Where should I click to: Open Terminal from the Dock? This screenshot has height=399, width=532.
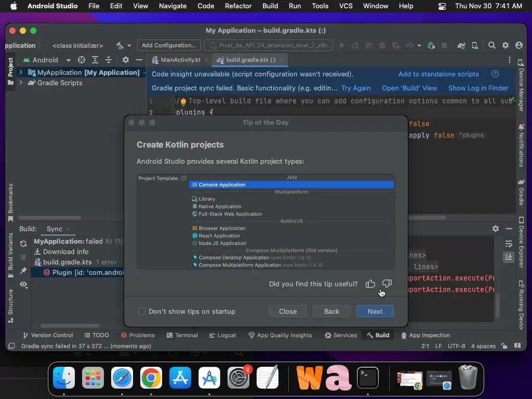pyautogui.click(x=368, y=378)
